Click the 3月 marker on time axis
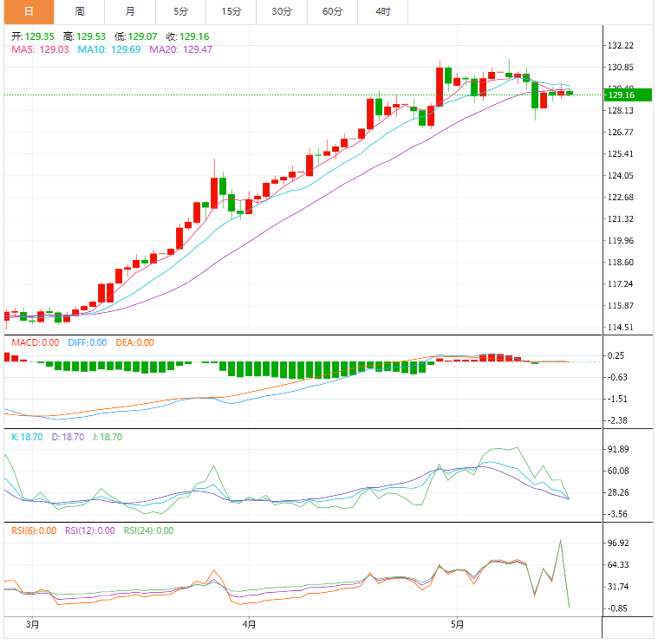Screen dimensions: 658x644 [33, 624]
